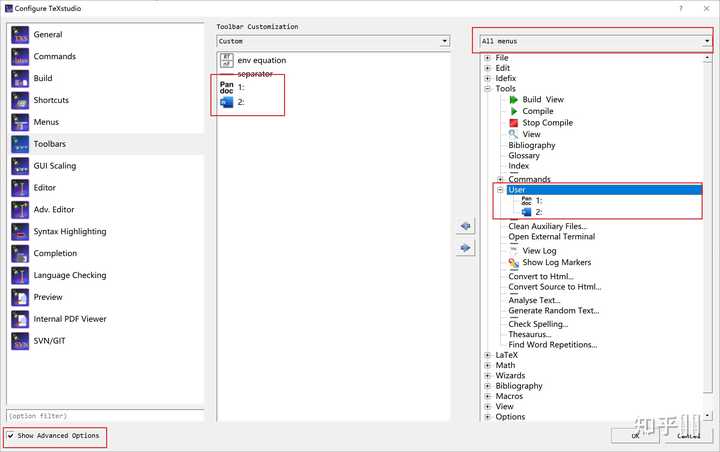Expand the LaTeX tree node
Viewport: 720px width, 452px height.
(488, 355)
